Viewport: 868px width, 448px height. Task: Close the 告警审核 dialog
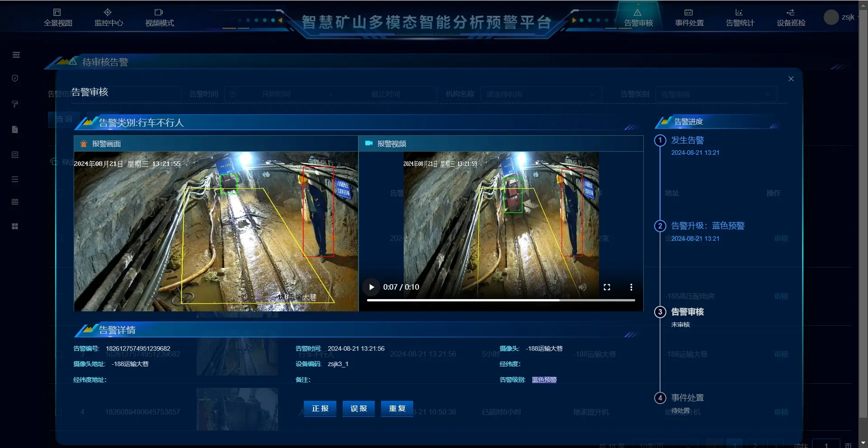[791, 79]
